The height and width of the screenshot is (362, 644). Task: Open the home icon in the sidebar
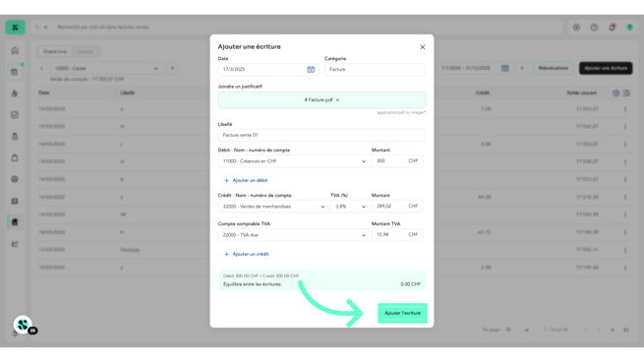[x=15, y=50]
